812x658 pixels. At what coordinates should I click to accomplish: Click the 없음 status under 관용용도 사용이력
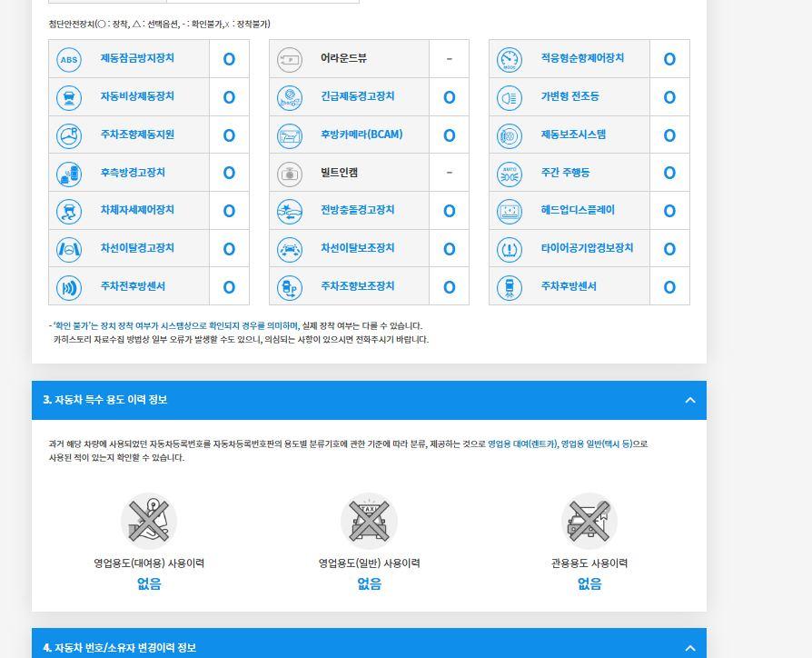click(589, 584)
